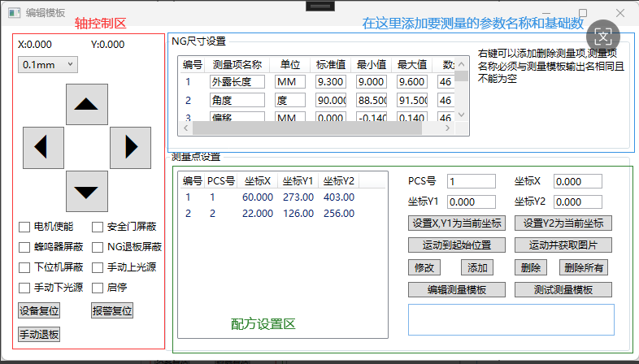Toggle the 安全门屏蔽 checkbox

(x=98, y=227)
